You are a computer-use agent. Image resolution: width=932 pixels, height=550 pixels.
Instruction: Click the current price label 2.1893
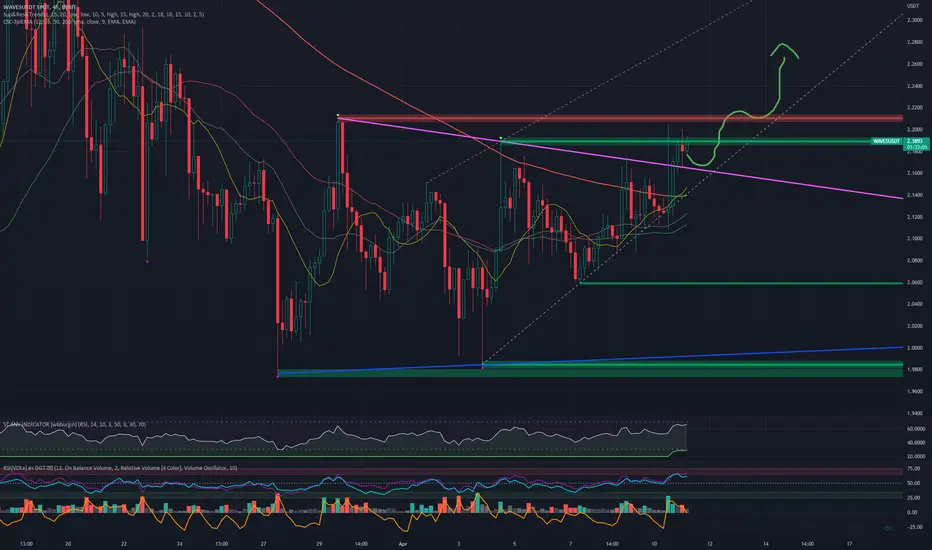[x=915, y=141]
